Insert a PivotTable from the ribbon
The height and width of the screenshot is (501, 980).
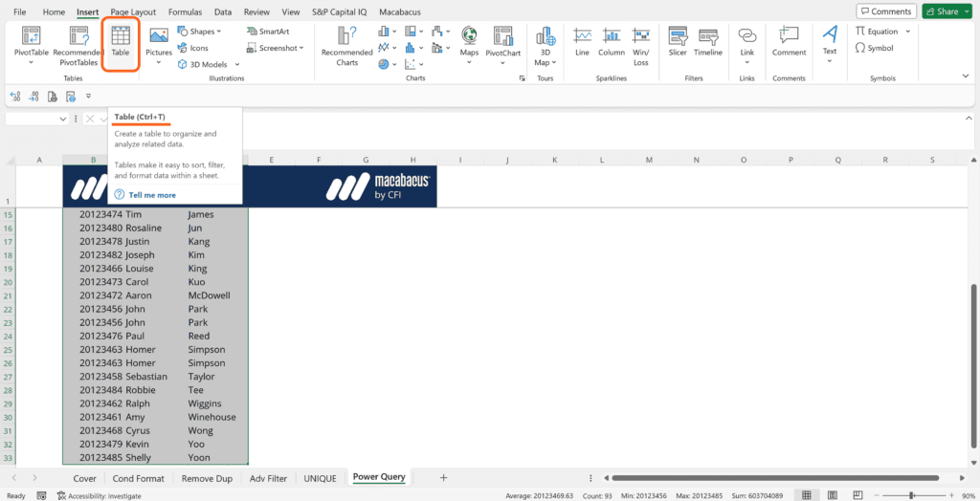tap(31, 41)
